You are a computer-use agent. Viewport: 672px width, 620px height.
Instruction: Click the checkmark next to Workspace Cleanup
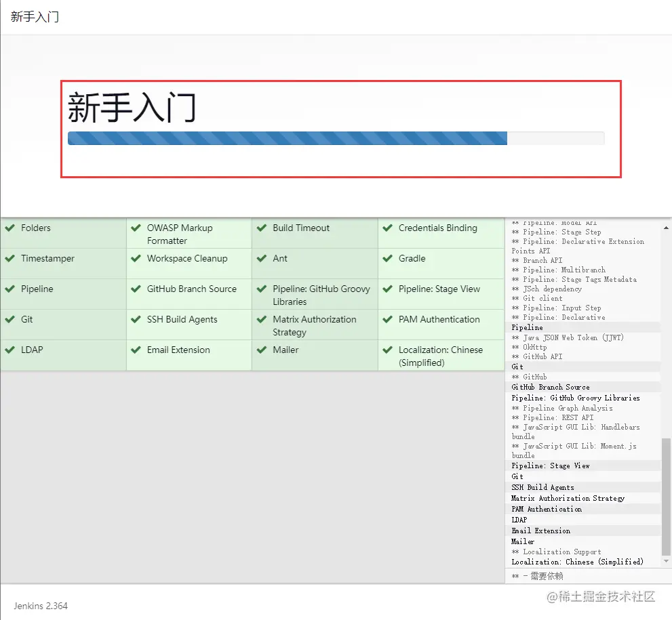[136, 258]
